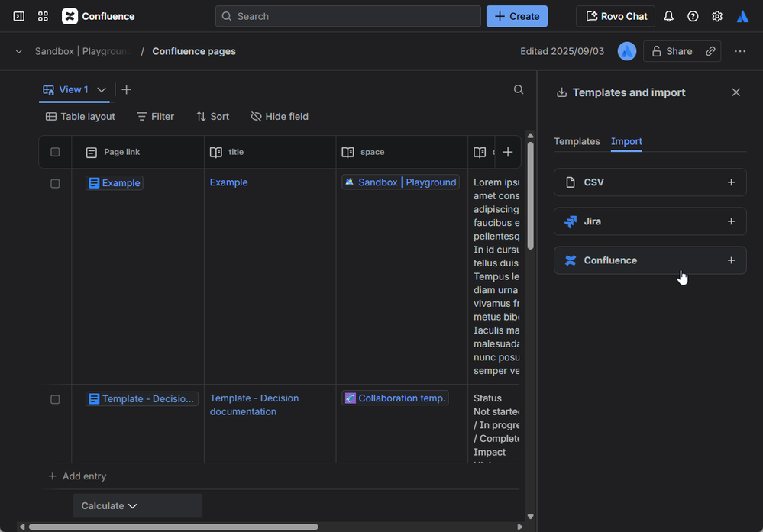The image size is (763, 532).
Task: Select all rows header checkbox
Action: [55, 152]
